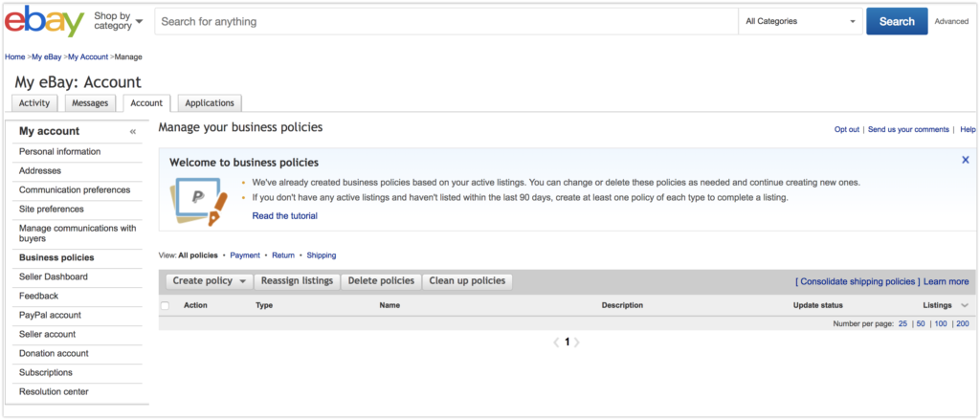Go to next page arrow in pagination
The width and height of the screenshot is (980, 420).
(x=577, y=343)
